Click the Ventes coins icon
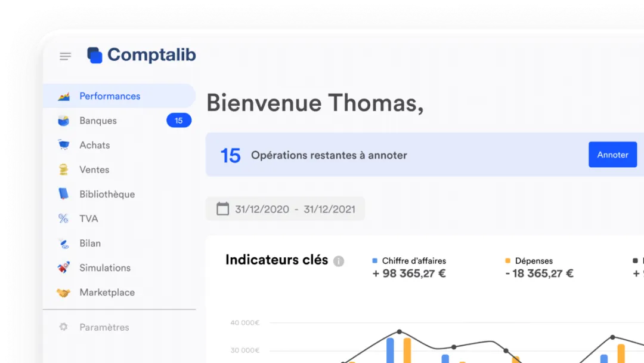The image size is (644, 363). [63, 170]
